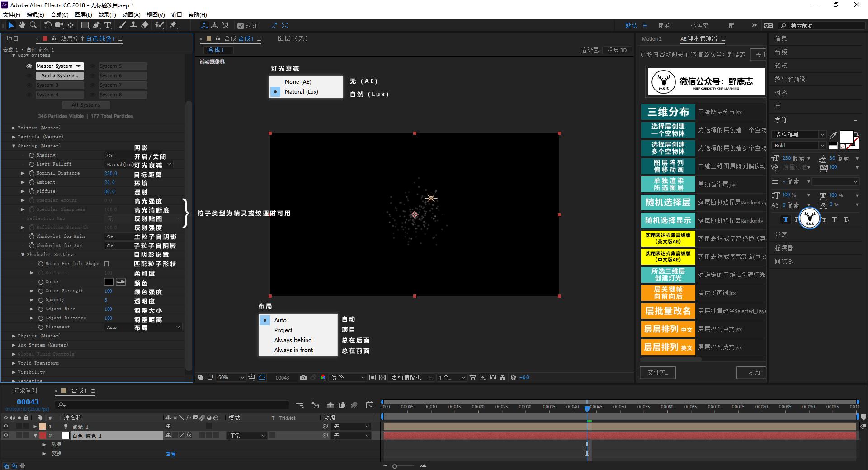Click the black shadowlet Color swatch
The height and width of the screenshot is (470, 868).
point(109,282)
